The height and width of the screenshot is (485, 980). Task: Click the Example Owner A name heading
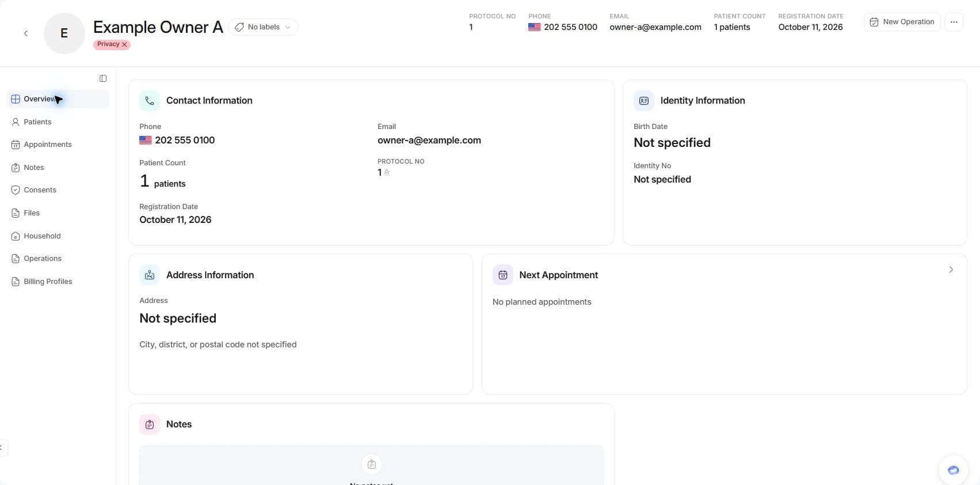coord(158,27)
